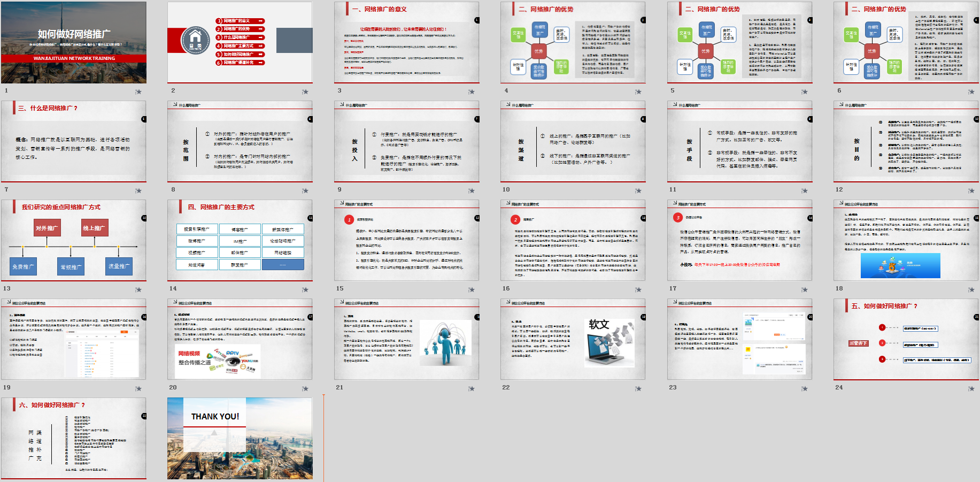980x482 pixels.
Task: Click the transition star icon below slide 9
Action: 472,190
